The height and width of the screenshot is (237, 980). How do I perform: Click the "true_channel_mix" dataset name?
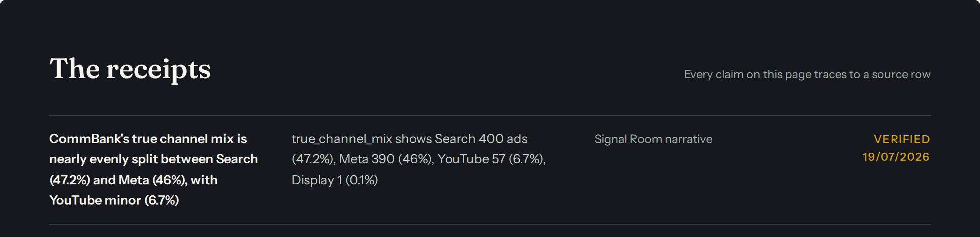click(342, 139)
